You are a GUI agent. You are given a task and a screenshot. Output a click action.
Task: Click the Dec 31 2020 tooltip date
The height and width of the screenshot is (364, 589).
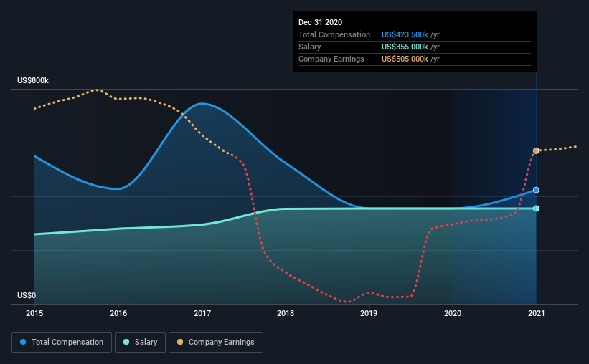point(320,22)
